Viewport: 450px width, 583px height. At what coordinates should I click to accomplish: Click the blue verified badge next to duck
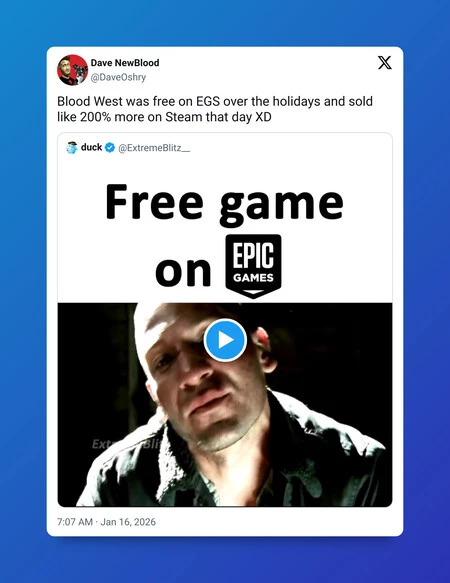click(110, 148)
